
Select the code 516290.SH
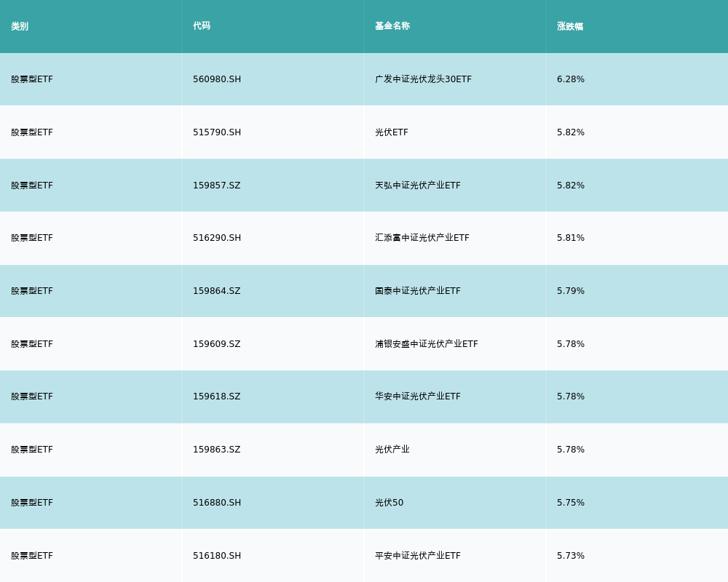click(x=217, y=238)
